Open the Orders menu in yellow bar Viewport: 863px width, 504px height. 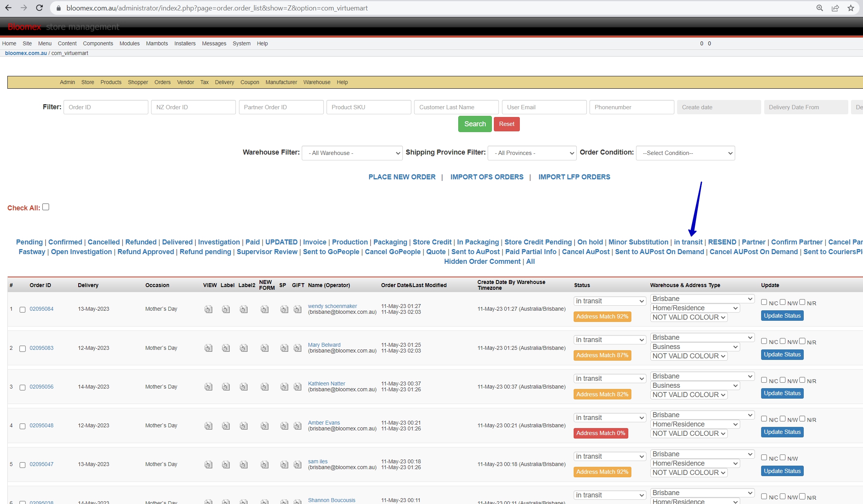[x=162, y=82]
